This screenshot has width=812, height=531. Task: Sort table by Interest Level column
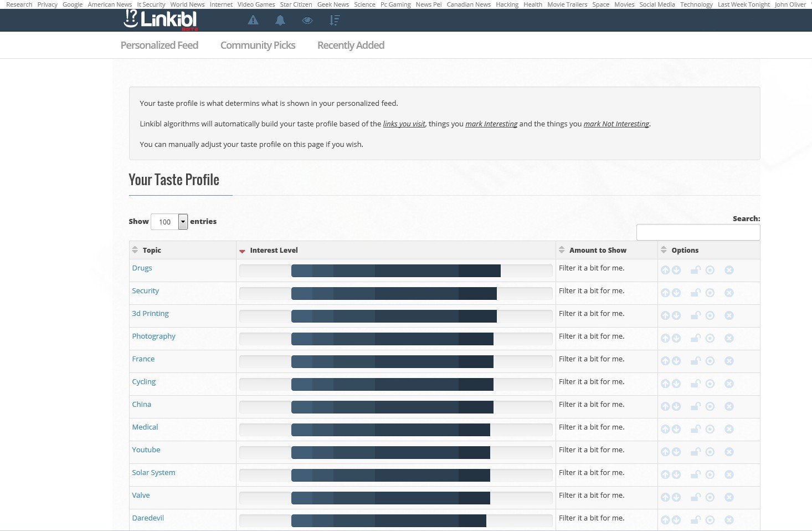tap(396, 250)
